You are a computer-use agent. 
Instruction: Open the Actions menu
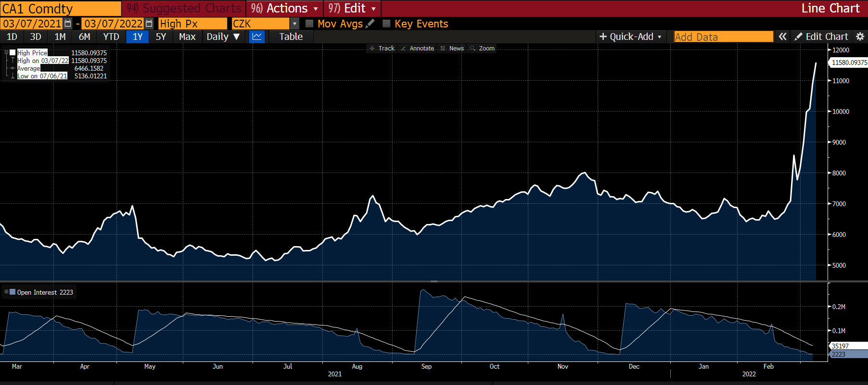tap(285, 9)
